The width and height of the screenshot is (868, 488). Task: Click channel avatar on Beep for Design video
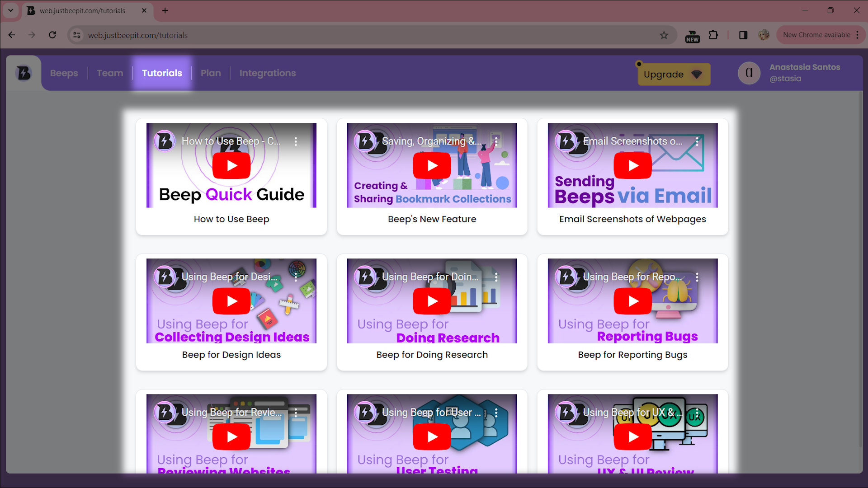(165, 277)
